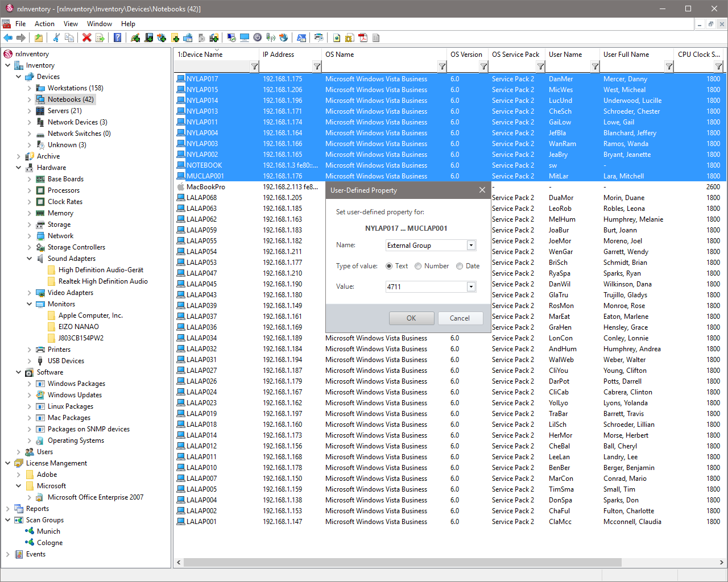Screen dimensions: 728x582
Task: Click the horizontal scrollbar thumb of the device list
Action: pos(402,563)
